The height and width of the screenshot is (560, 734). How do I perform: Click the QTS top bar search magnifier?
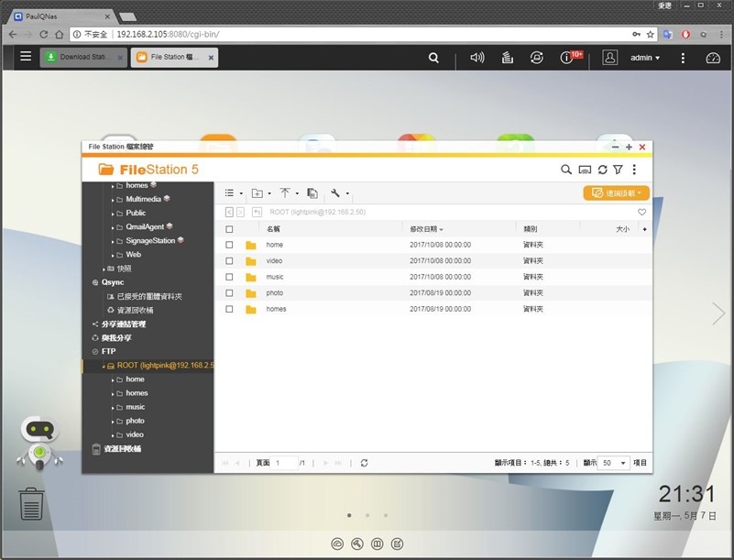tap(434, 58)
